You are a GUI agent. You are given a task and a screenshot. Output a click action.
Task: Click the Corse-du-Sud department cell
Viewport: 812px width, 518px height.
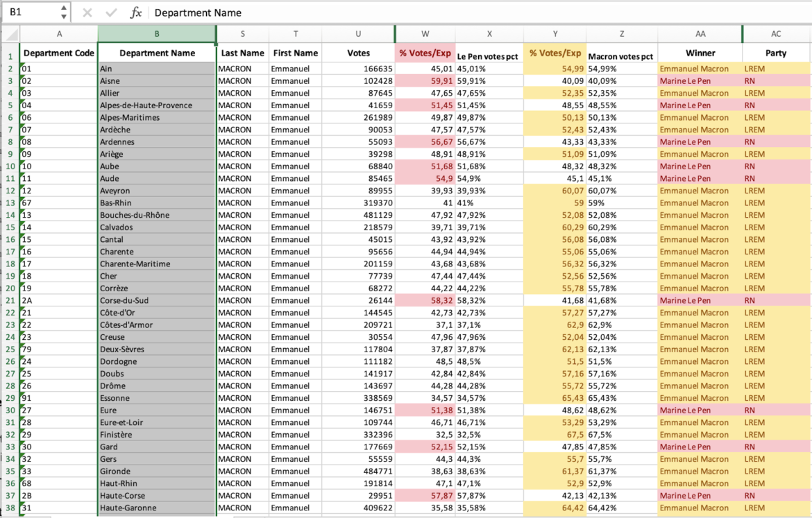tap(156, 300)
